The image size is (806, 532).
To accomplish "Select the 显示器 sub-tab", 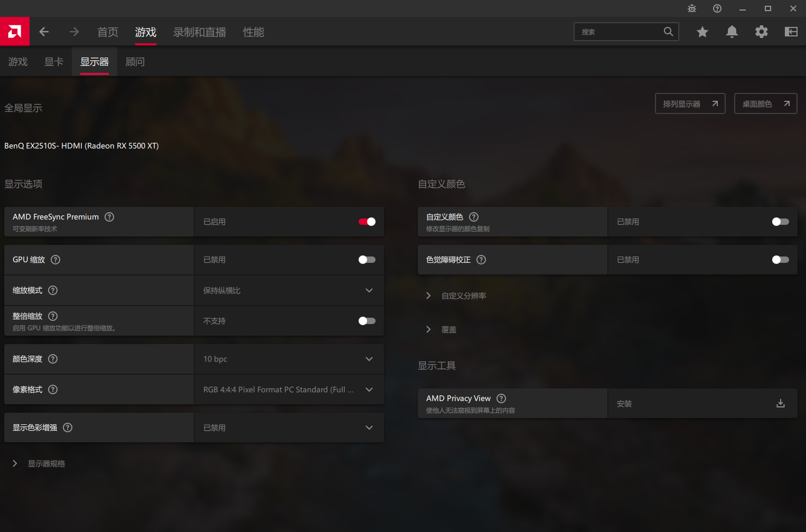I will [95, 62].
